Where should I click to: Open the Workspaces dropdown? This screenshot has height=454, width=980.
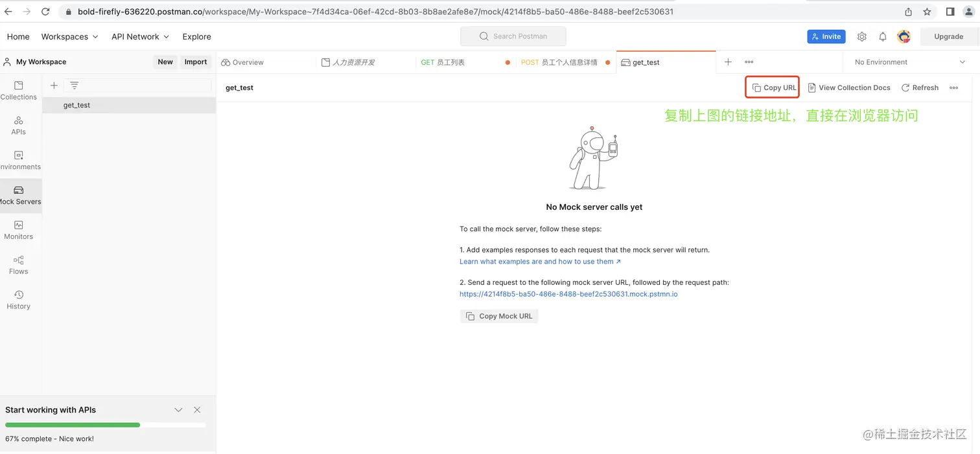pos(69,37)
